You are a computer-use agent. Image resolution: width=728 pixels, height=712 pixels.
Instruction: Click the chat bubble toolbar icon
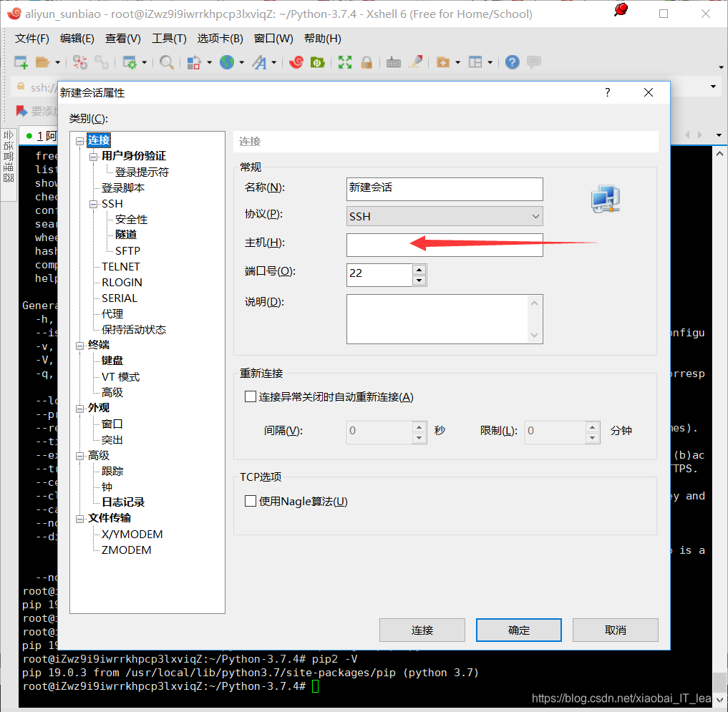(534, 62)
